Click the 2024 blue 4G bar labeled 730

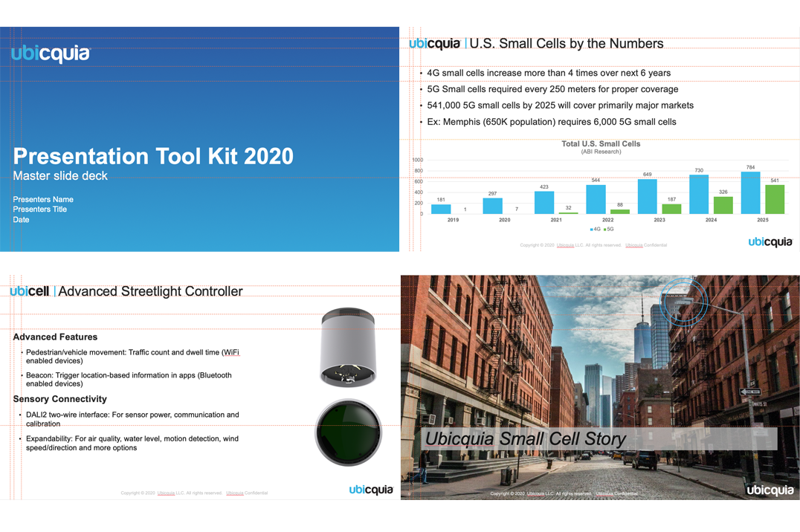click(x=699, y=195)
